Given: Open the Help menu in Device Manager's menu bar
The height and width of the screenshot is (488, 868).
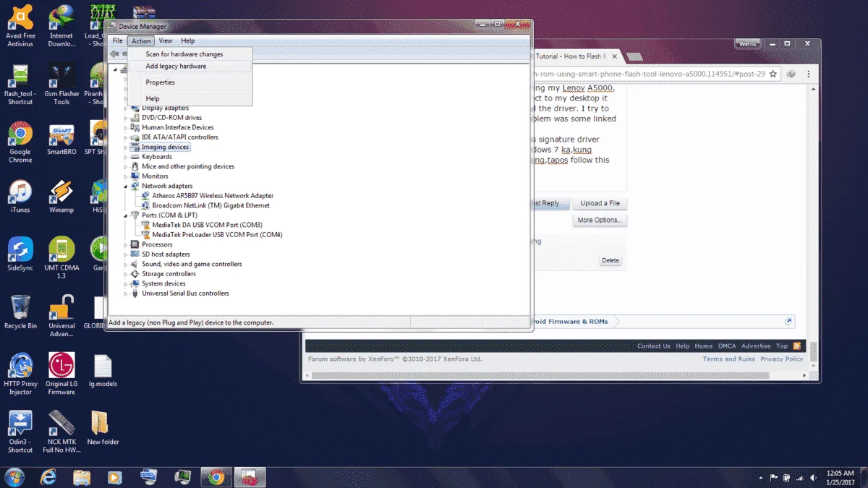Looking at the screenshot, I should click(x=188, y=41).
